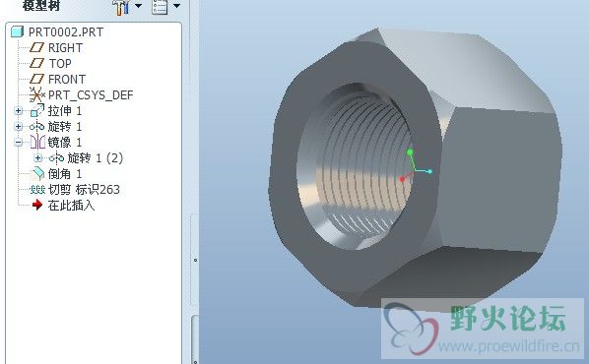Viewport: 589px width, 364px height.
Task: Collapse the 镜像 1 mirror feature
Action: coord(18,143)
